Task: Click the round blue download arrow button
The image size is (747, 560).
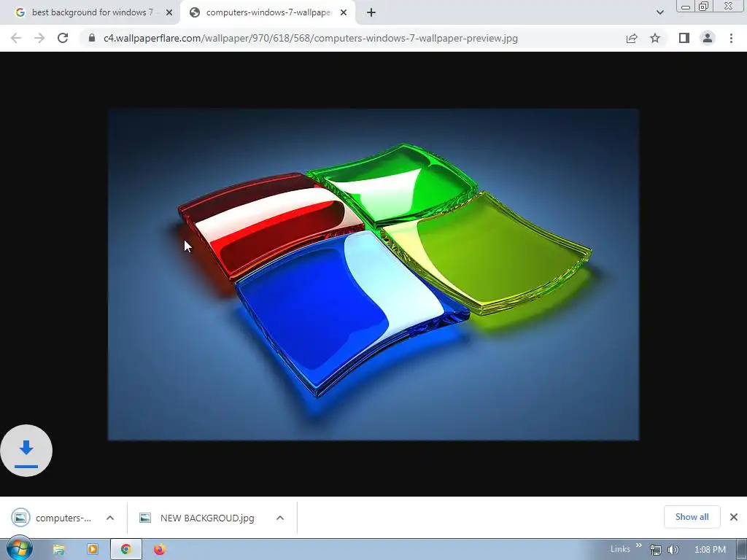Action: [26, 451]
